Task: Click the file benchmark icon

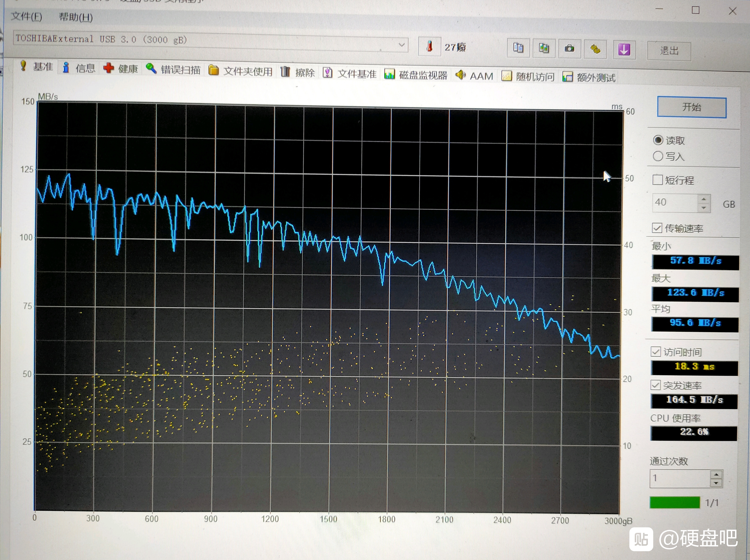Action: point(327,72)
